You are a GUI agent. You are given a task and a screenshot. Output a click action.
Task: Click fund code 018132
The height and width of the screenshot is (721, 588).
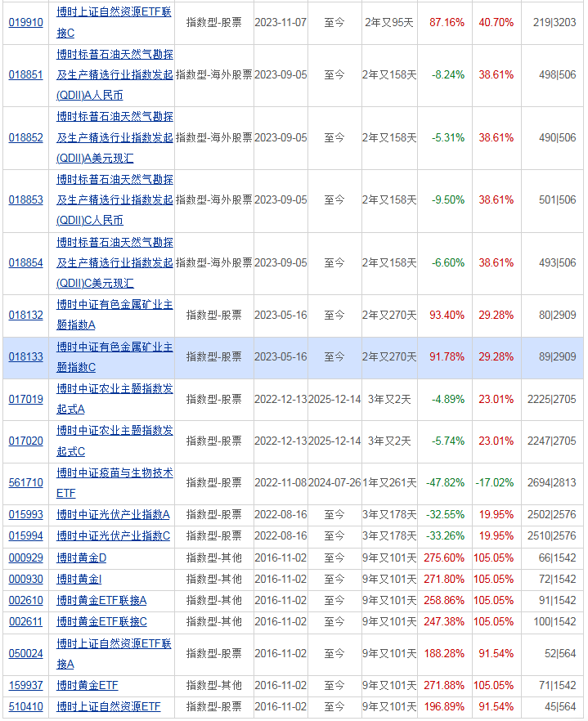pyautogui.click(x=26, y=316)
